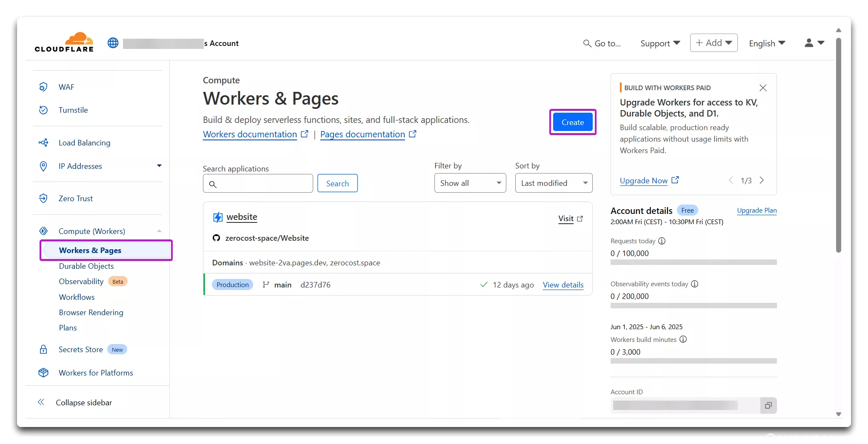Open Turnstile in the sidebar

tap(73, 110)
